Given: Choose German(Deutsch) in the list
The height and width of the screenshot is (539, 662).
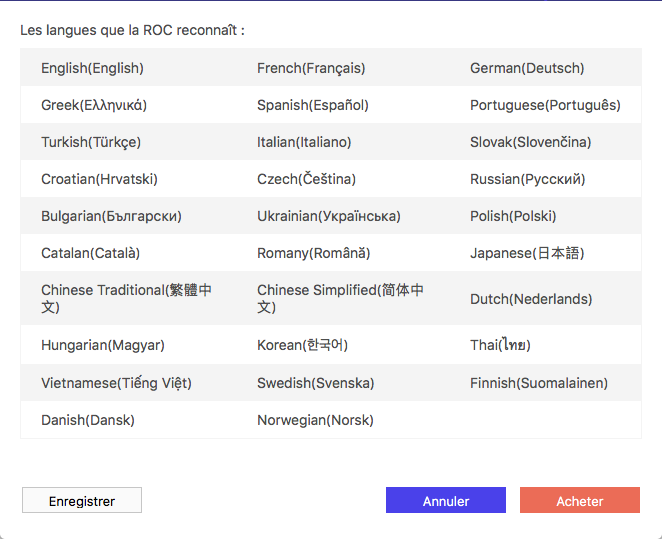Looking at the screenshot, I should pyautogui.click(x=527, y=68).
